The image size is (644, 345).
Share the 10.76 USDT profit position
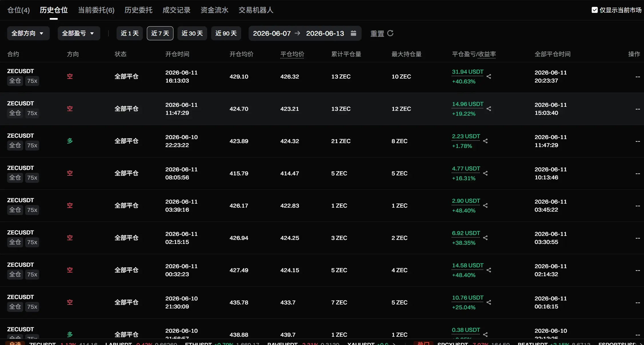point(489,302)
